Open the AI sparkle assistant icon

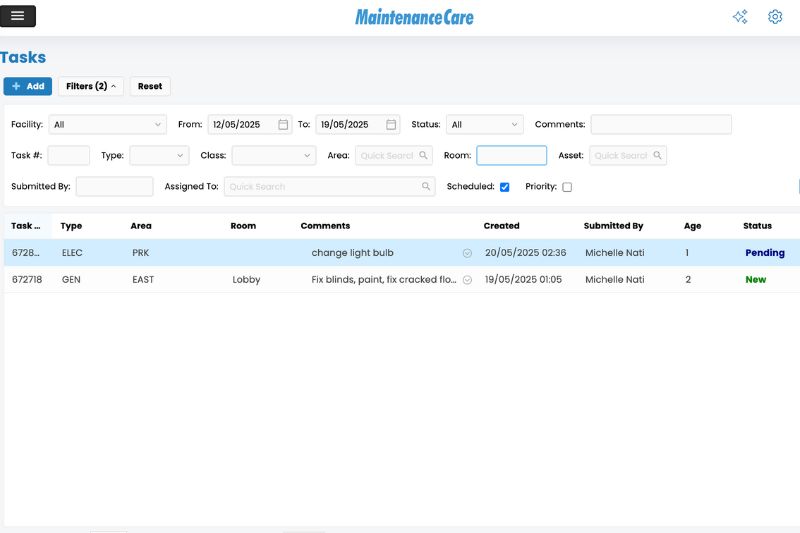[740, 17]
